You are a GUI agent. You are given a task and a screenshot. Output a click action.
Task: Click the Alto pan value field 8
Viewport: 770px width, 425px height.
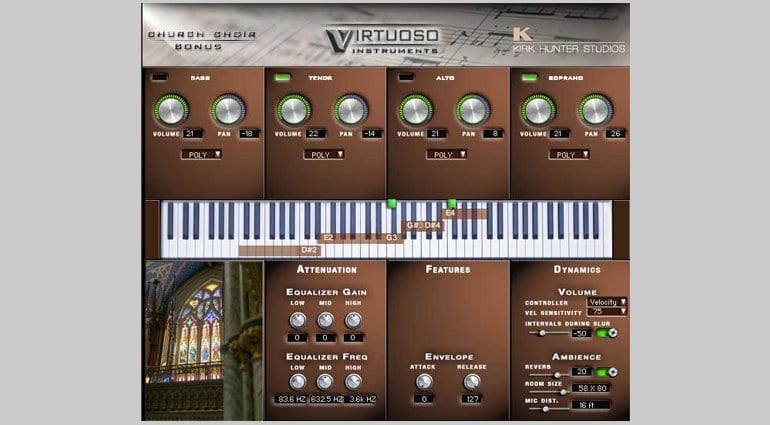tap(494, 134)
